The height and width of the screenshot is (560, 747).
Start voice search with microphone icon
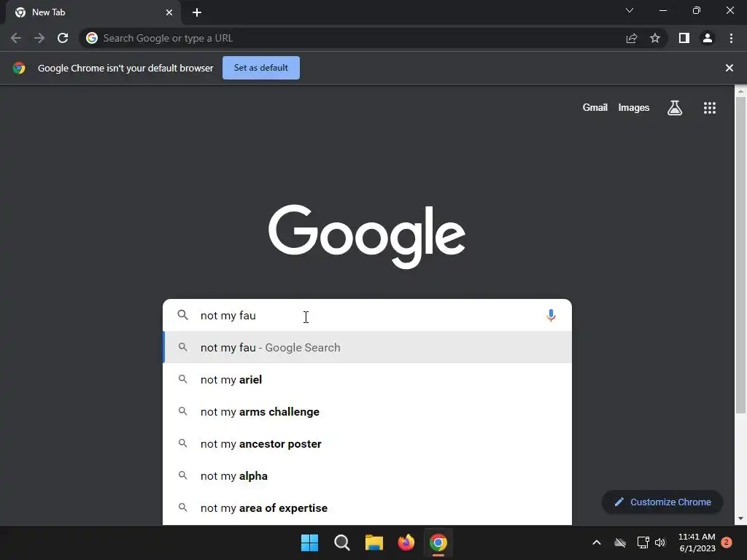pyautogui.click(x=551, y=315)
